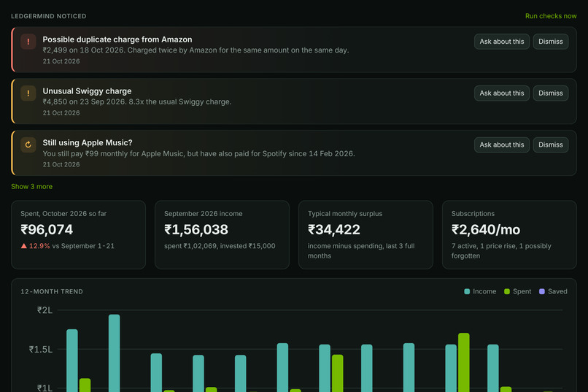Click the ₹1.5L axis label
The width and height of the screenshot is (588, 392).
41,349
